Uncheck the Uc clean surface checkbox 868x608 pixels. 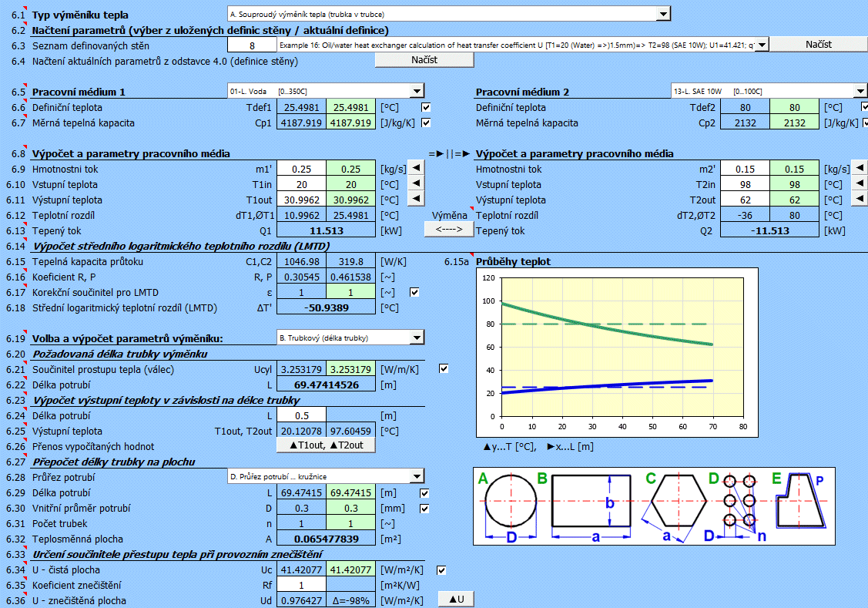pyautogui.click(x=442, y=570)
